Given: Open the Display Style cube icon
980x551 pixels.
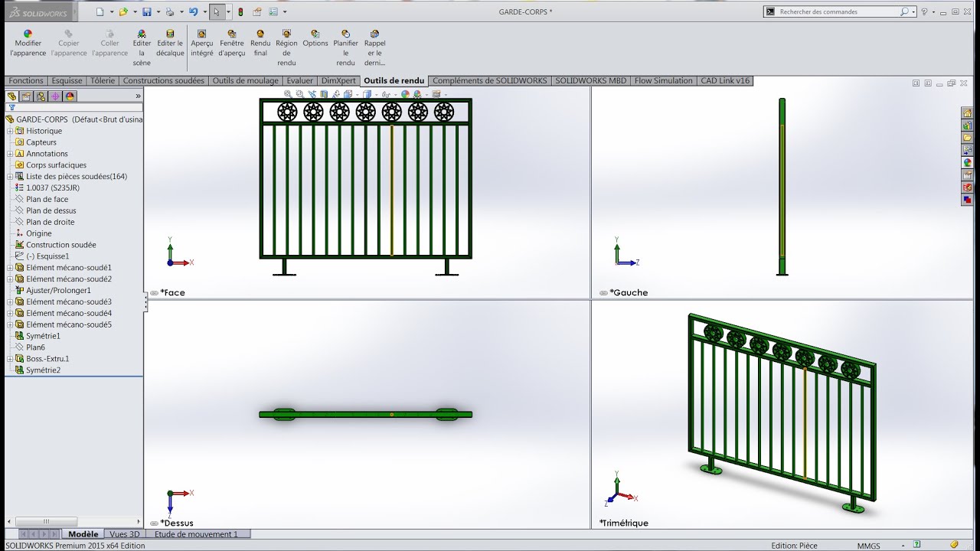Looking at the screenshot, I should 367,94.
